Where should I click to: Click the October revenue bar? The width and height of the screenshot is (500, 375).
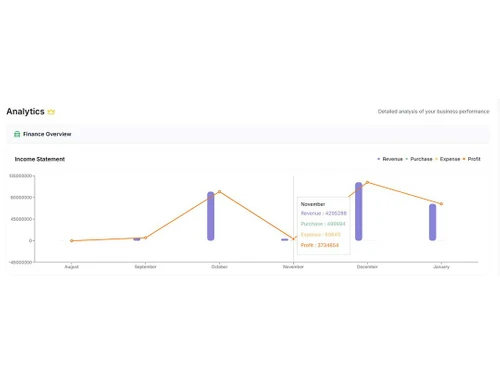click(x=211, y=216)
